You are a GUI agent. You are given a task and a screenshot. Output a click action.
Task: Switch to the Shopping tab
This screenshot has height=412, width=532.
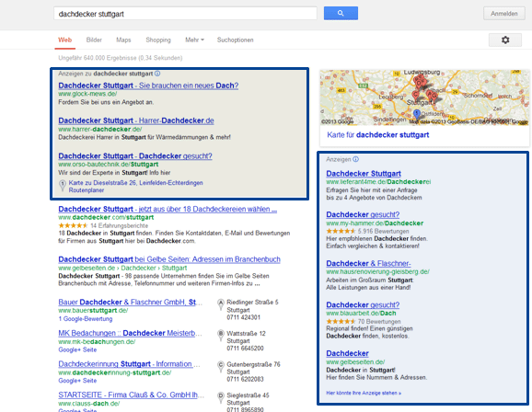click(158, 40)
